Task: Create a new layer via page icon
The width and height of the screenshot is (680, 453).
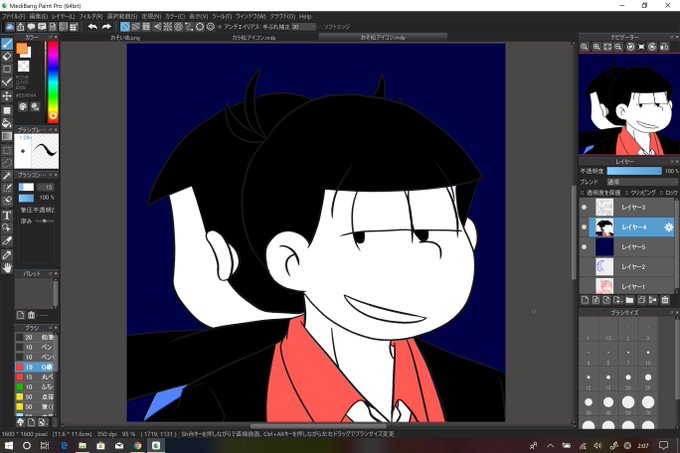Action: click(x=585, y=300)
